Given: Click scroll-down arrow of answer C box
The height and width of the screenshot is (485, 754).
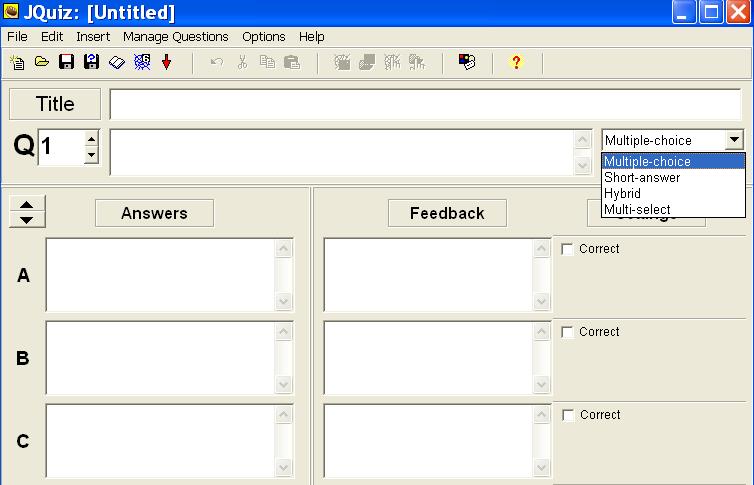Looking at the screenshot, I should [284, 468].
